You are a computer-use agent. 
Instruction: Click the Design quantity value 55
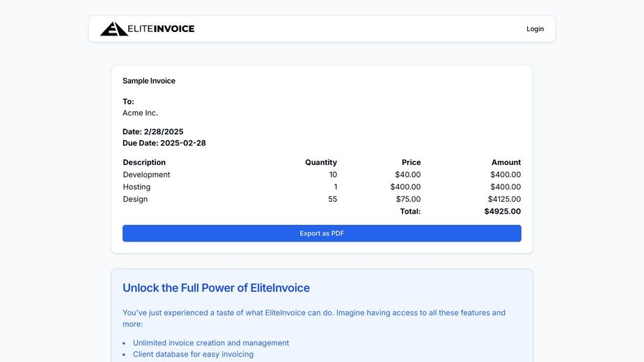point(332,199)
